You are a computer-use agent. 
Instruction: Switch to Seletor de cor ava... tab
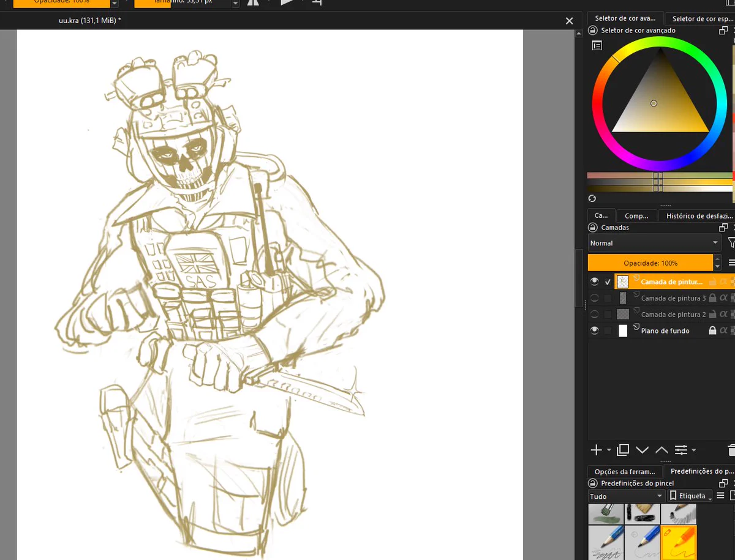point(625,18)
